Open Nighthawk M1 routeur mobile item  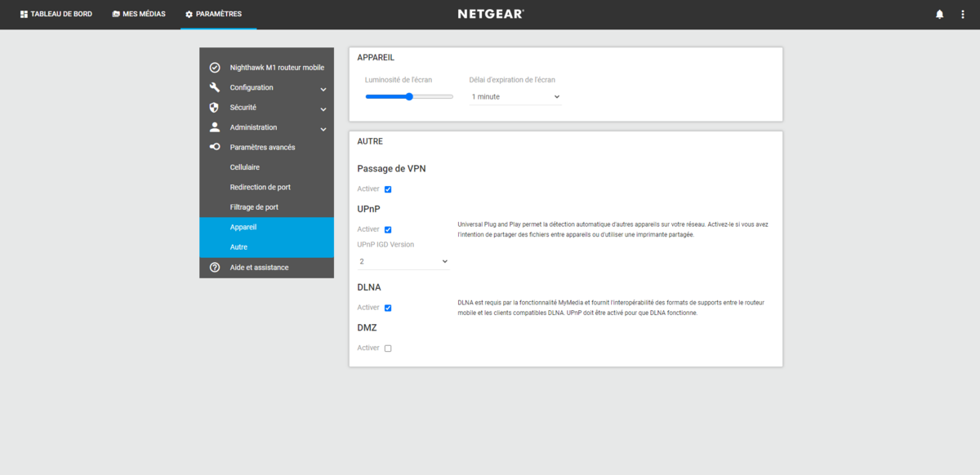(266, 68)
